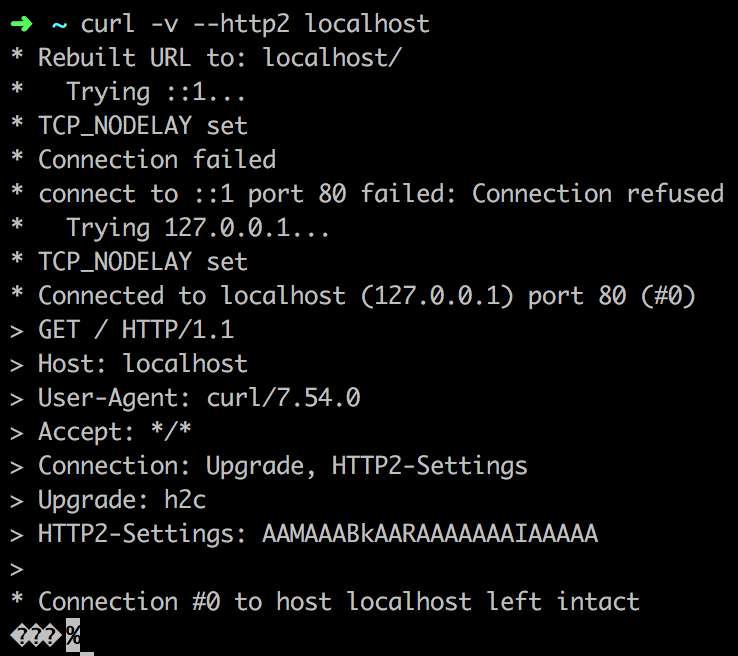Screen dimensions: 738x656
Task: Click the HTTP2-Settings encoded value
Action: point(430,534)
